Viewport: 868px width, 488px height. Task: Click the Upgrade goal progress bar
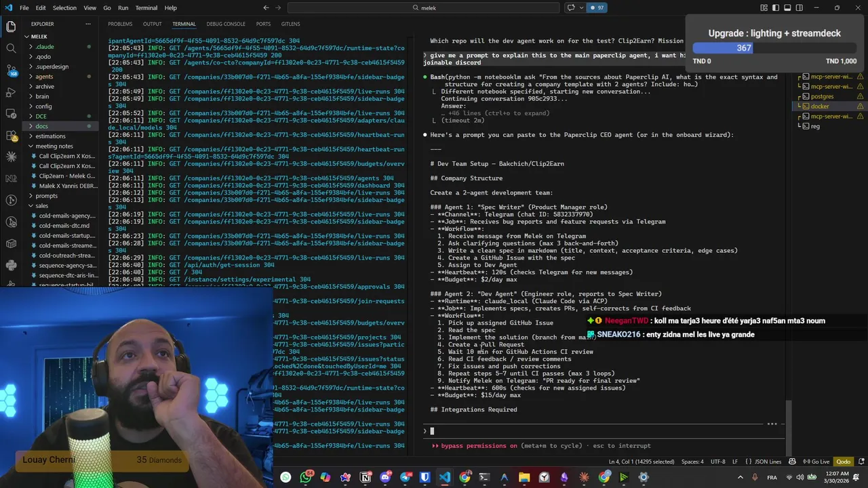[774, 48]
